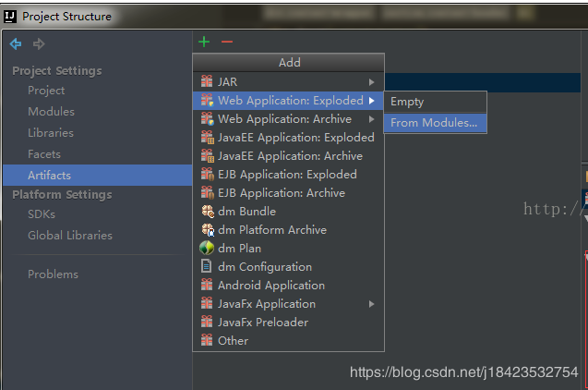Screen dimensions: 588x390
Task: Select the Android Application entry
Action: click(x=270, y=285)
